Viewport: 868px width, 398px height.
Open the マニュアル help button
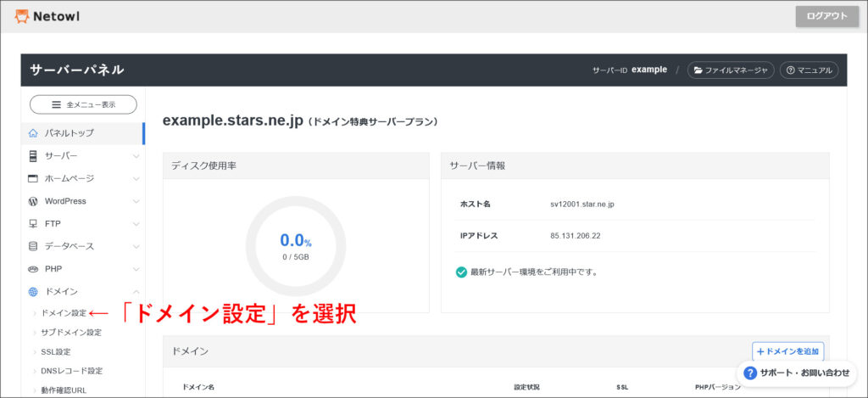point(809,70)
